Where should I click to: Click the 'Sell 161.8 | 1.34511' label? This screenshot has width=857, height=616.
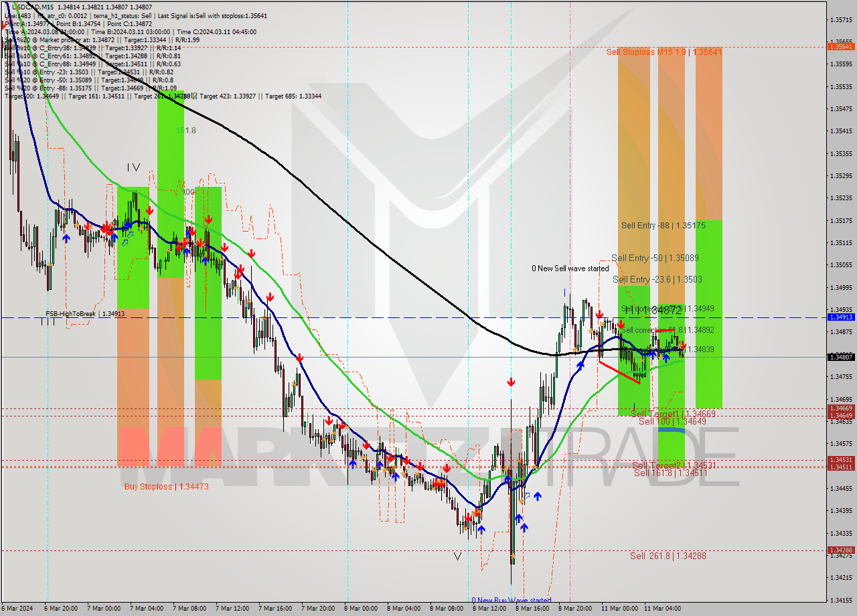tap(670, 473)
